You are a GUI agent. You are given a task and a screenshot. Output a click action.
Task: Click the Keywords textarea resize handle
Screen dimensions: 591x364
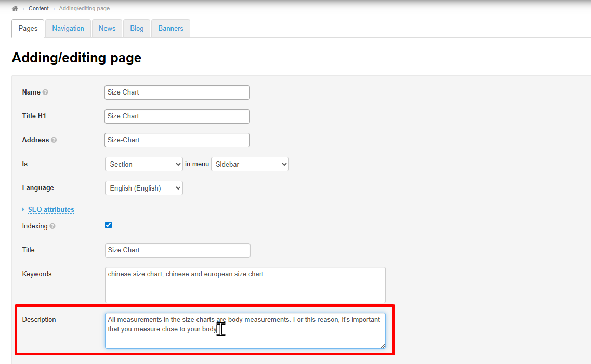pos(383,300)
